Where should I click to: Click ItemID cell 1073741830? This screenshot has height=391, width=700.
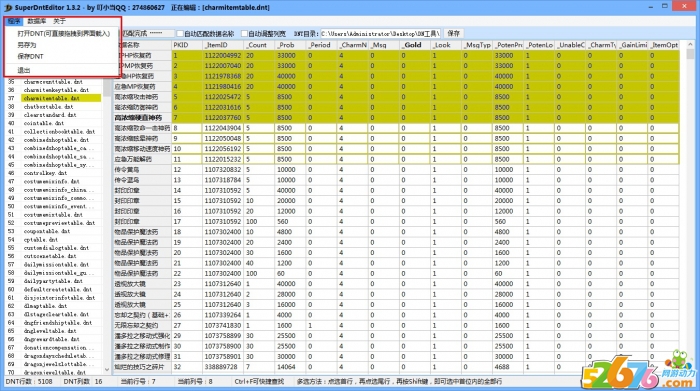click(x=223, y=325)
